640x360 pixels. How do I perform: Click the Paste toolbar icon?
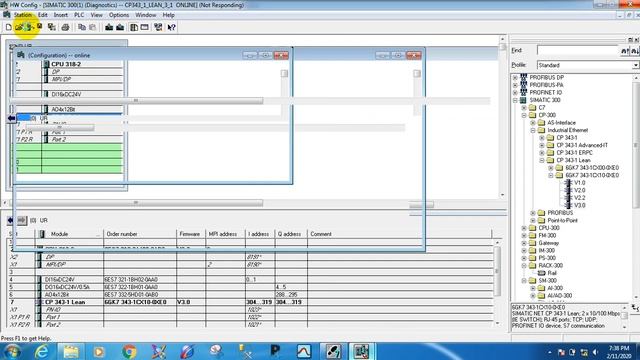click(x=93, y=27)
